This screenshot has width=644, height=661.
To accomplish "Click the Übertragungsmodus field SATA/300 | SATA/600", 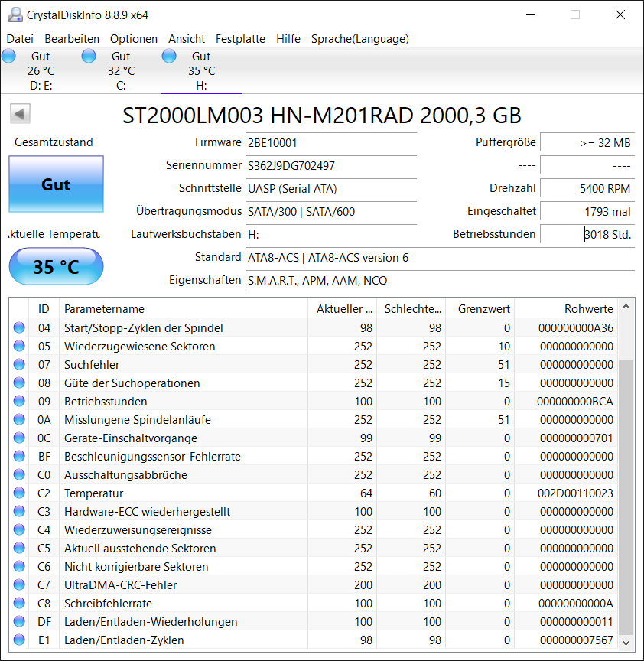I will 331,212.
